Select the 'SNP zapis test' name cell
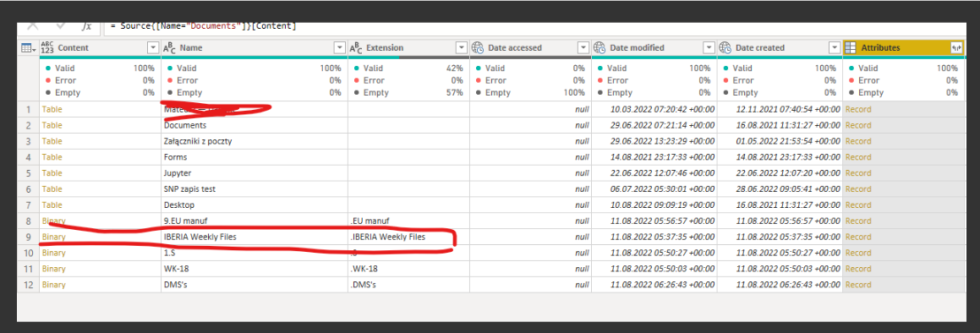This screenshot has width=980, height=333. 254,188
